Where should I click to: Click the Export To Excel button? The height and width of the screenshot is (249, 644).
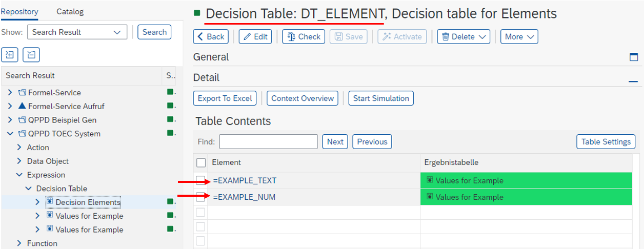pos(225,98)
